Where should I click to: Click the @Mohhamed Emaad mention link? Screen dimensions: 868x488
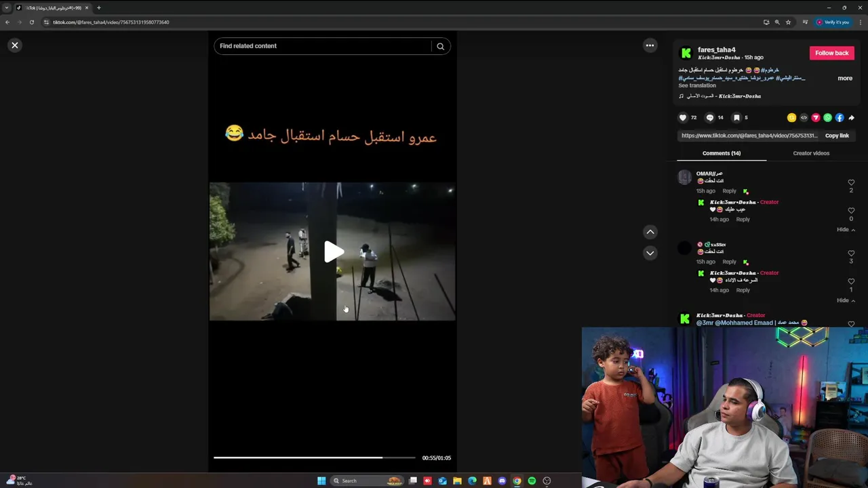click(744, 323)
